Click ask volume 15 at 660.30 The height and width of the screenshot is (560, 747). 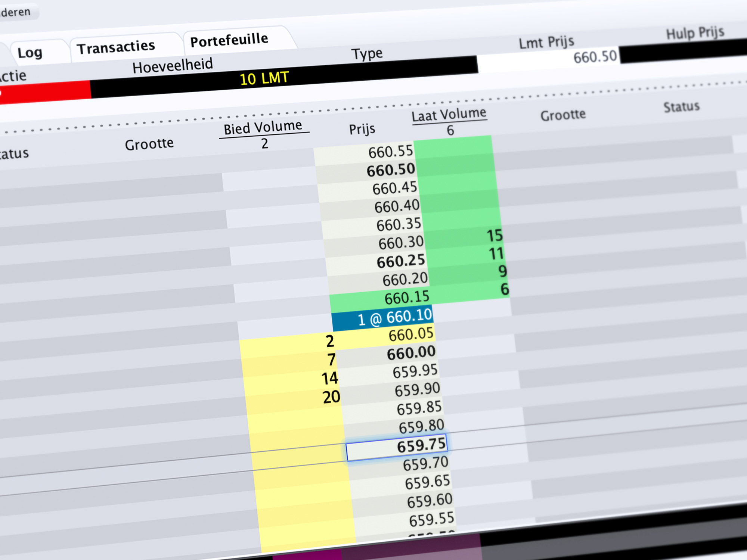(x=495, y=236)
